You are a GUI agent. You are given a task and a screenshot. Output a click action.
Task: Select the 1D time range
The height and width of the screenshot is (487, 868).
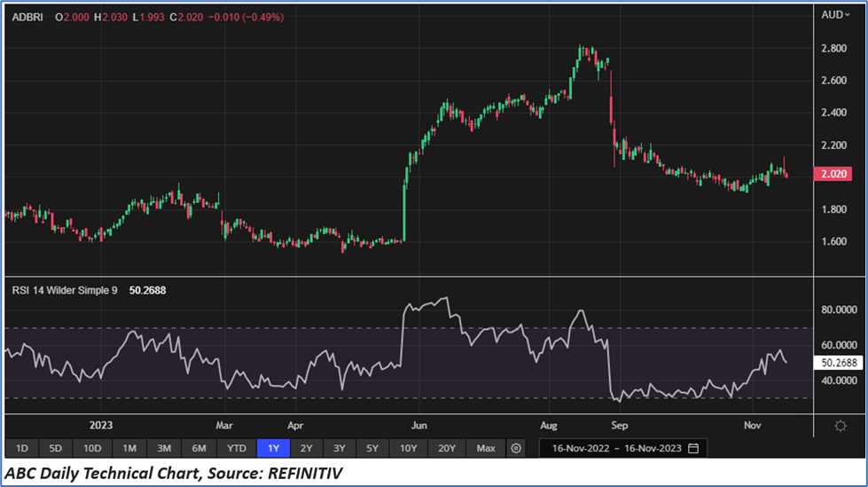tap(22, 448)
